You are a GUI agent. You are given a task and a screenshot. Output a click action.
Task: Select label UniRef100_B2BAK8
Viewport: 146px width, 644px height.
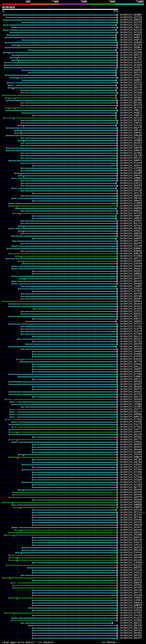(x=131, y=251)
